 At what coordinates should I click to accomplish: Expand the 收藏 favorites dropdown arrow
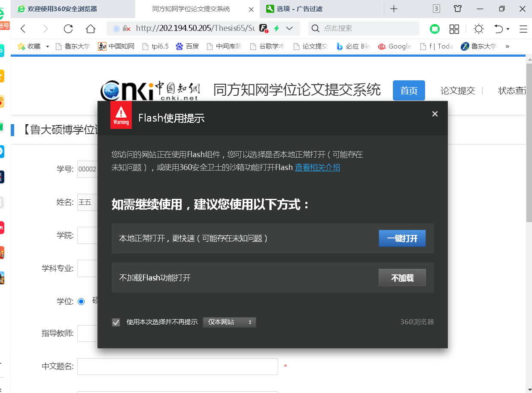pyautogui.click(x=47, y=46)
